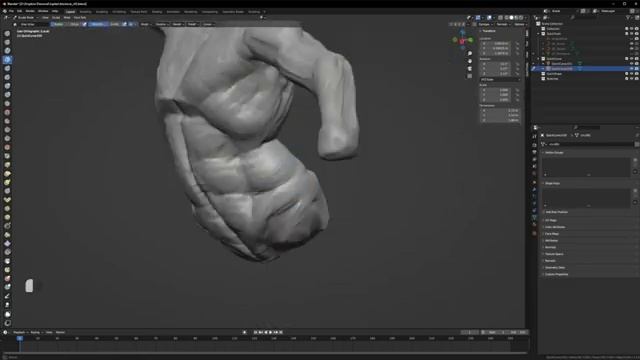This screenshot has width=640, height=360.
Task: Toggle viewport gizmos button
Action: click(x=478, y=18)
